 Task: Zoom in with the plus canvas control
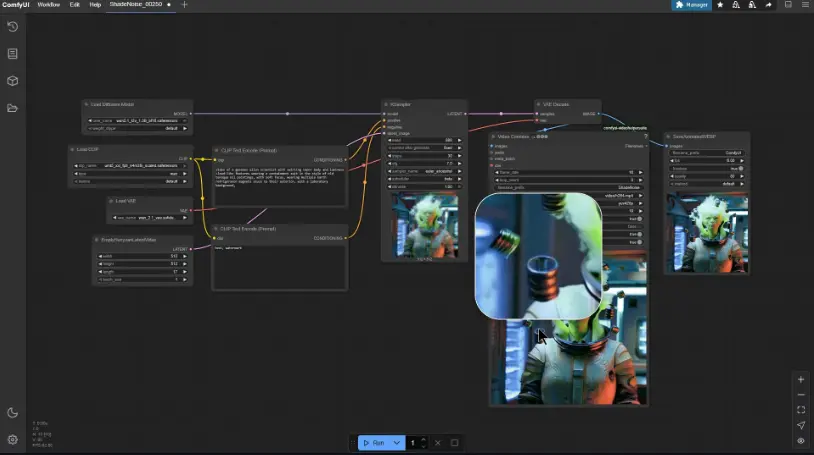pyautogui.click(x=801, y=380)
